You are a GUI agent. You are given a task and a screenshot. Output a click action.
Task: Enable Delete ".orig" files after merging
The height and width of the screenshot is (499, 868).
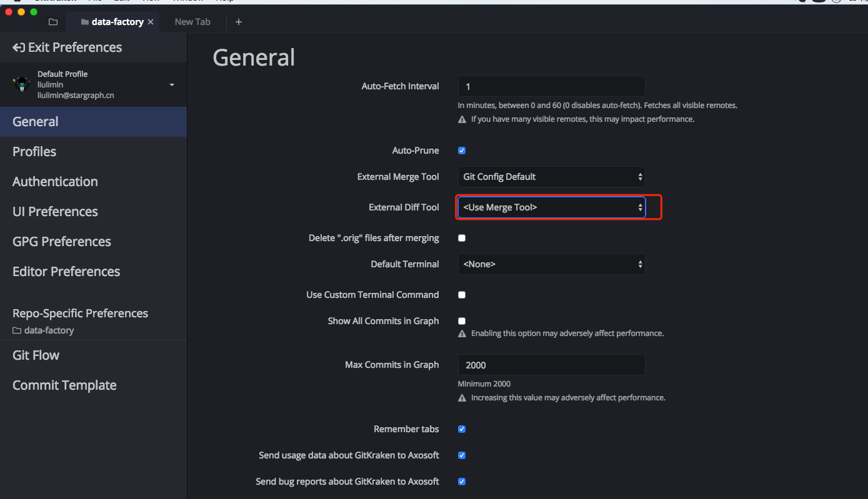pyautogui.click(x=462, y=238)
